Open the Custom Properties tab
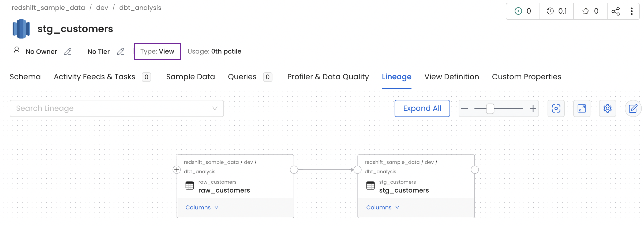The height and width of the screenshot is (226, 644). [527, 77]
